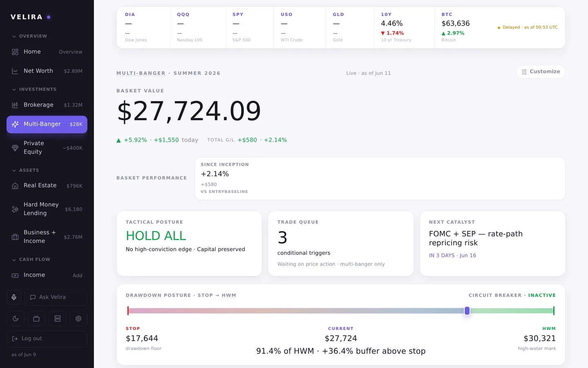Image resolution: width=588 pixels, height=368 pixels.
Task: Activate the microphone voice button
Action: 14,297
